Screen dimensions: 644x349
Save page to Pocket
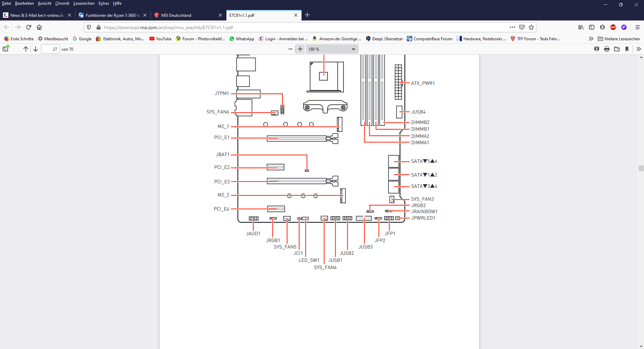click(x=522, y=27)
